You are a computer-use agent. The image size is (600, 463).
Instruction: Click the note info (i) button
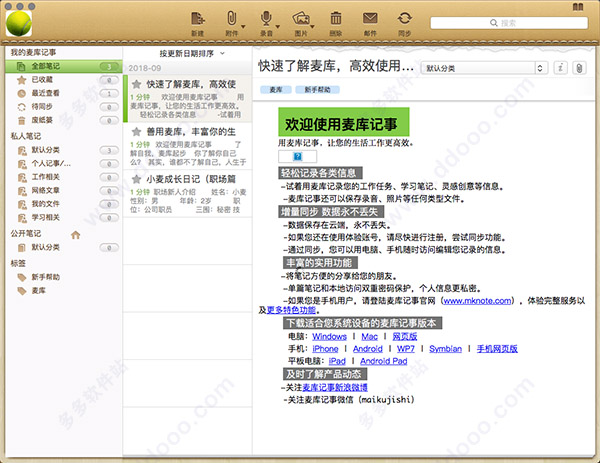coord(560,68)
